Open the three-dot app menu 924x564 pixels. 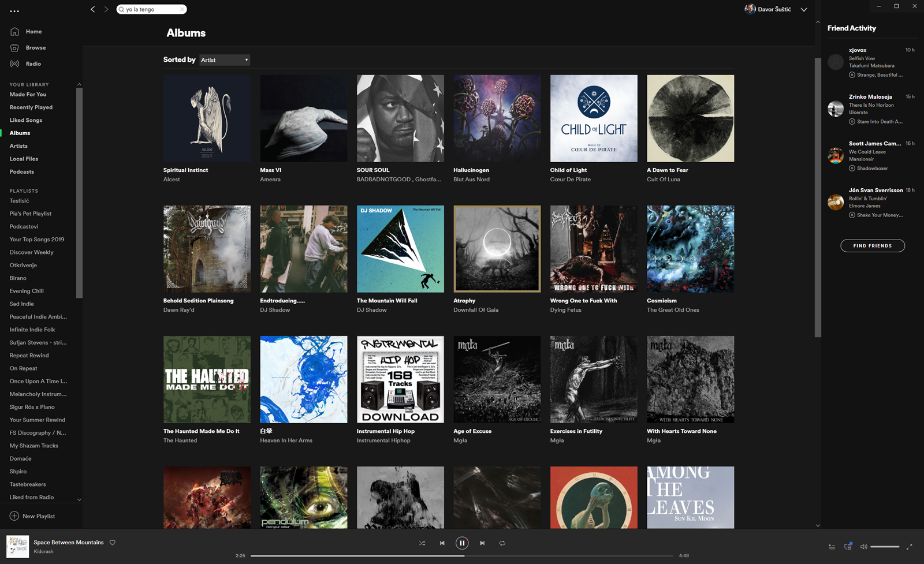(x=14, y=11)
